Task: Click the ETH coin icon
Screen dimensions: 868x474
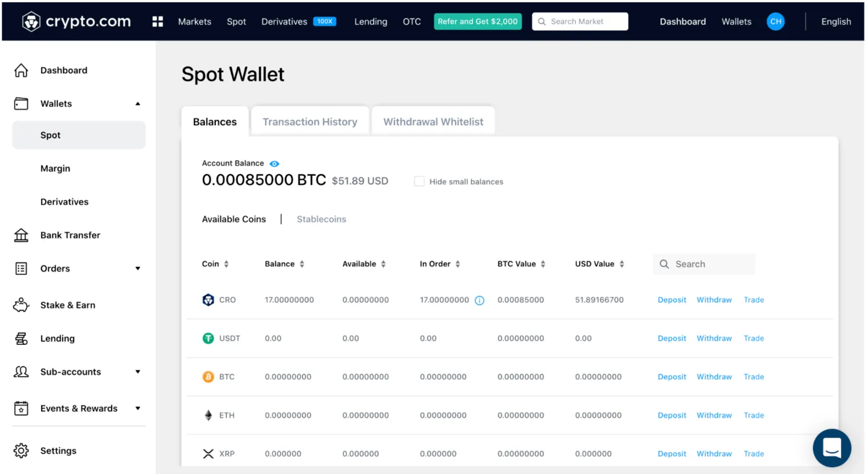Action: [x=208, y=415]
